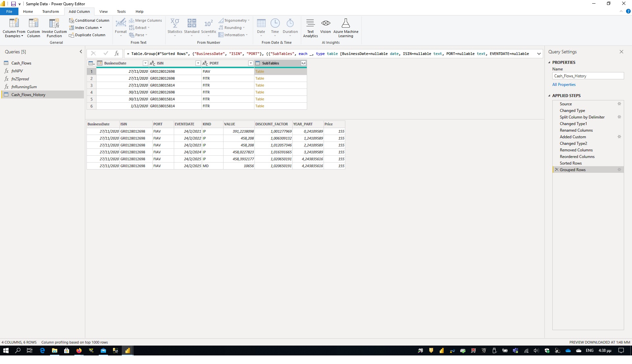Click the Custom Column icon
The height and width of the screenshot is (364, 632).
pyautogui.click(x=33, y=23)
